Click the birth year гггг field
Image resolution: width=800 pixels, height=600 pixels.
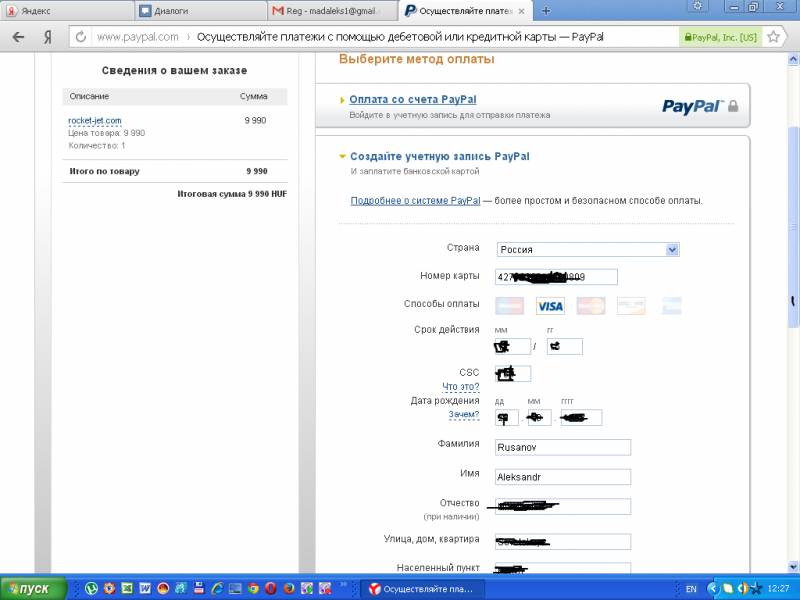click(x=581, y=417)
